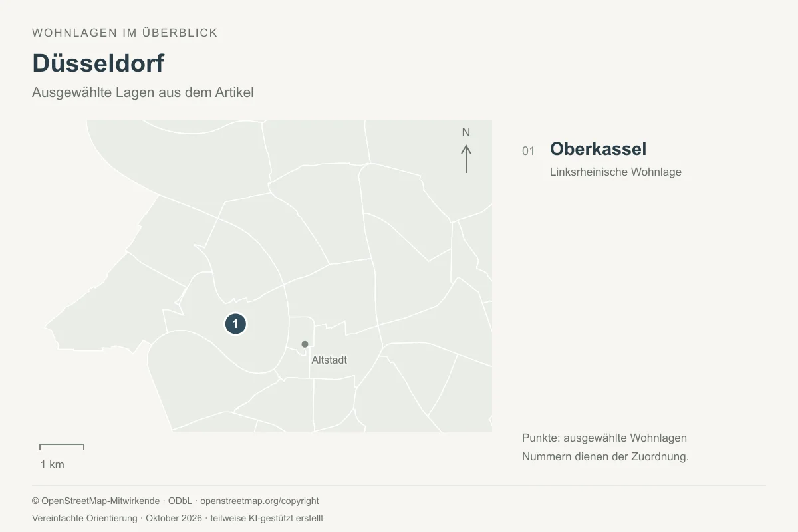
Task: Click the '1 km' scale label
Action: coord(53,464)
